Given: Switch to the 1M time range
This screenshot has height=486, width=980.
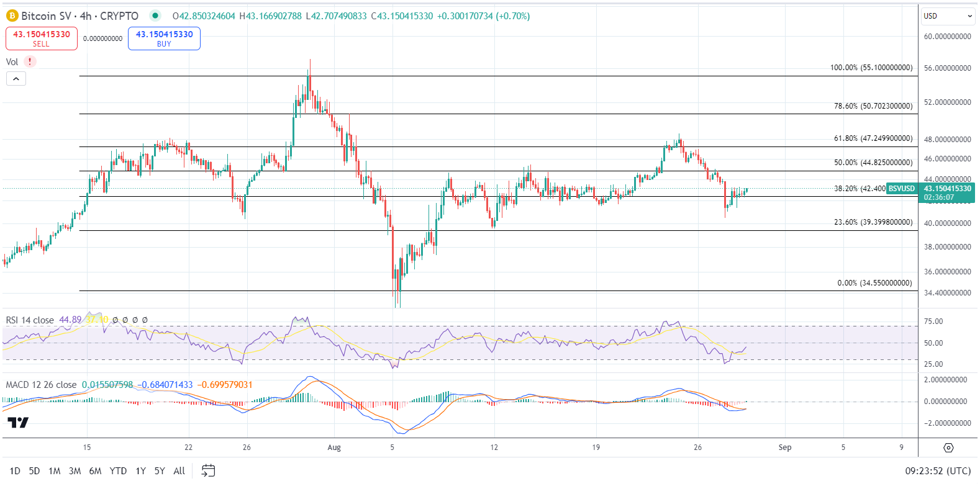Looking at the screenshot, I should 55,471.
